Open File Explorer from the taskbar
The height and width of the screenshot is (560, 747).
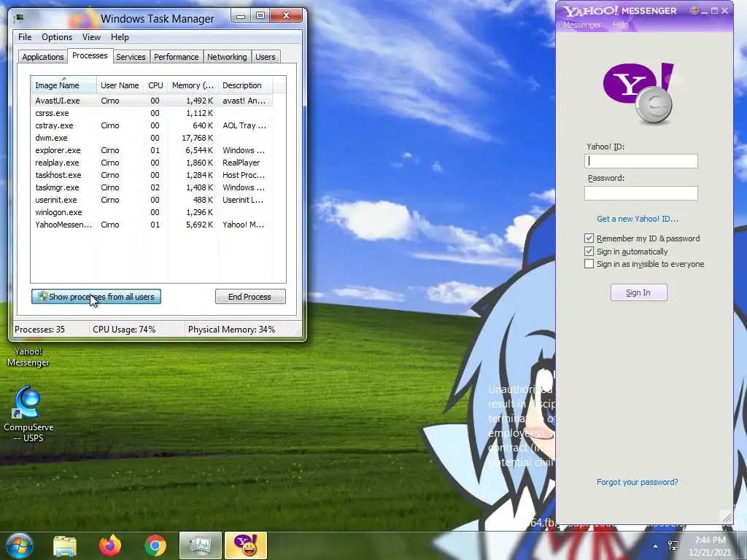click(65, 545)
